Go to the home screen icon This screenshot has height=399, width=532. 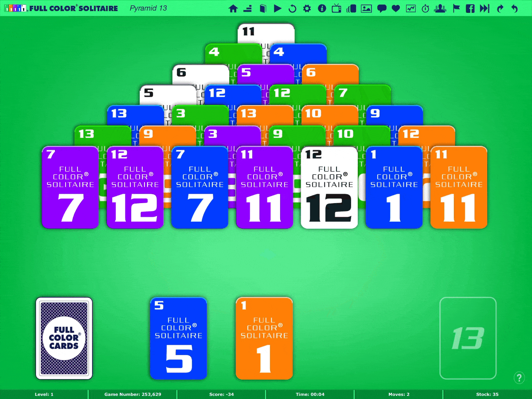pyautogui.click(x=233, y=8)
